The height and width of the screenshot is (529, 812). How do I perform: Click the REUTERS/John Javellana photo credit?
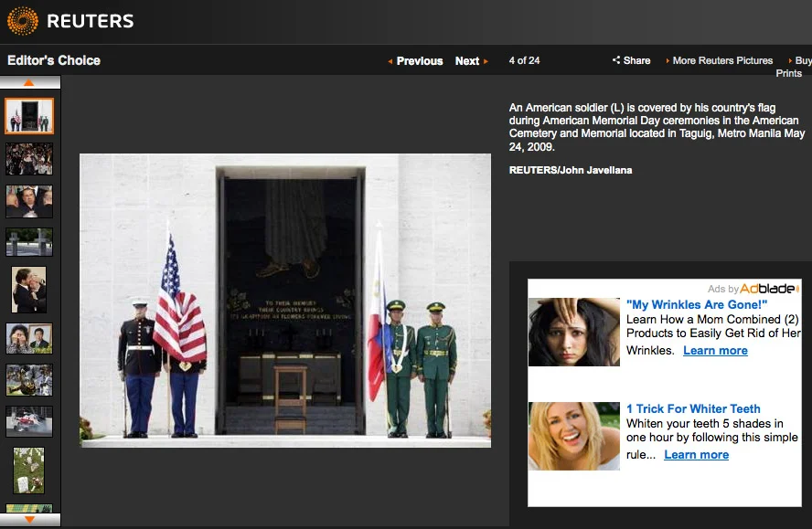571,170
